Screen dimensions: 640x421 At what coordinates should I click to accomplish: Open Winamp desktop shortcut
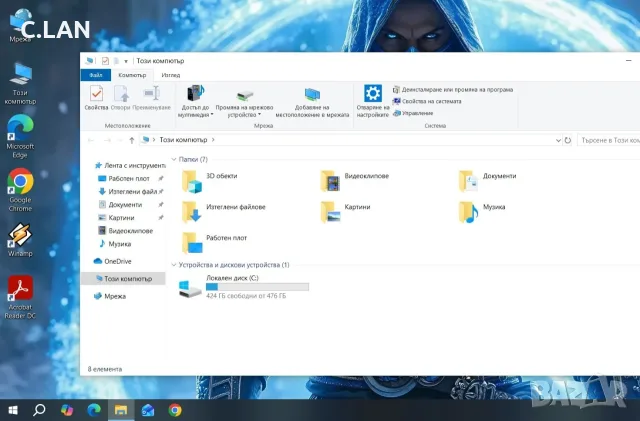tap(20, 240)
